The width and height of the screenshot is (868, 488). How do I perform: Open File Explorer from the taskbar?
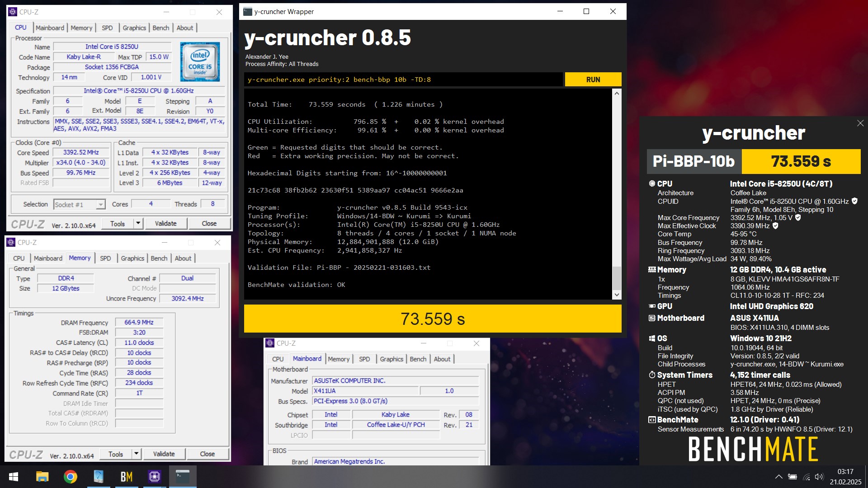point(42,477)
